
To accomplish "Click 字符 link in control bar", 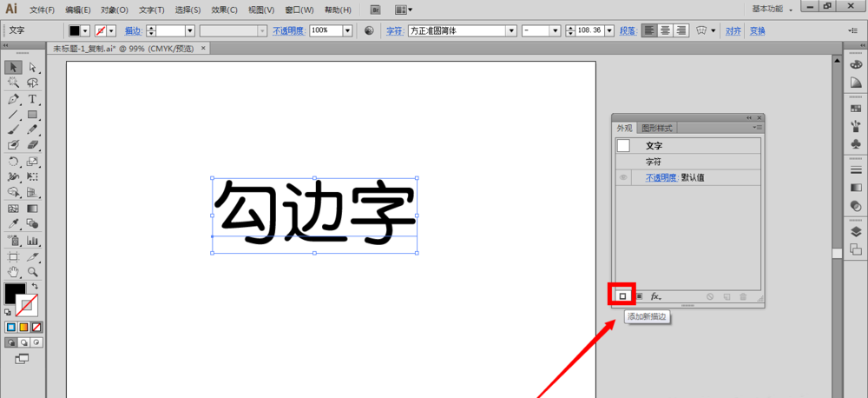I will point(397,31).
